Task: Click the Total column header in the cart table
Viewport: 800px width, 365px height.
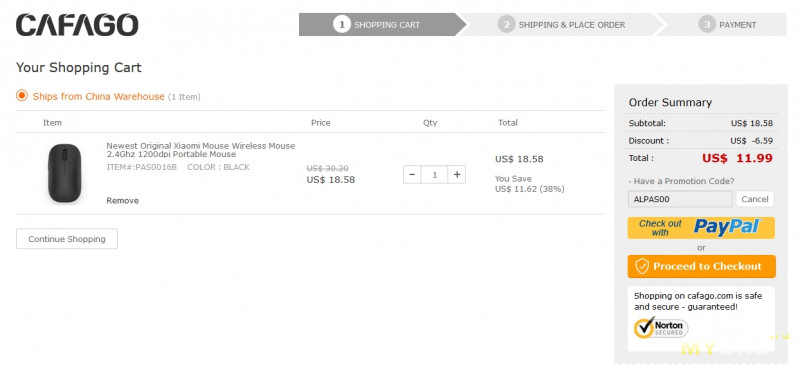Action: (x=508, y=123)
